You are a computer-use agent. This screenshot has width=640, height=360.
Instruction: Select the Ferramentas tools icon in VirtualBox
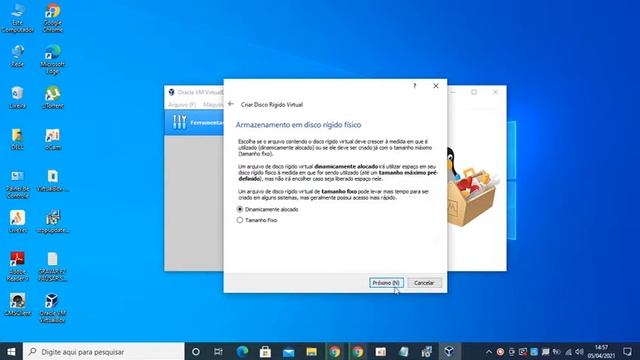coord(179,122)
